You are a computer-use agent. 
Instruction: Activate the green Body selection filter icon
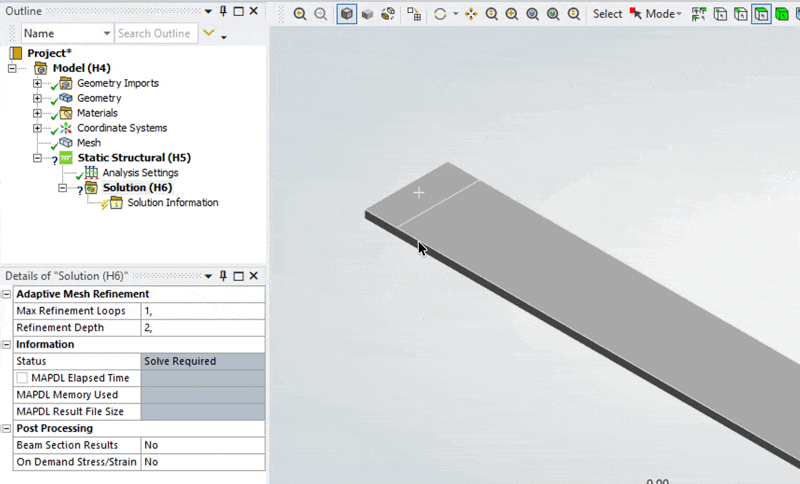783,14
